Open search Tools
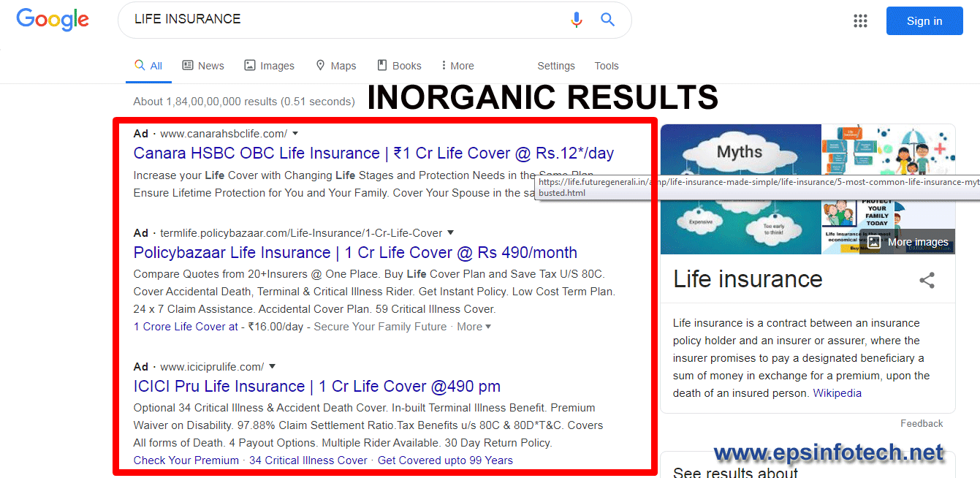Image resolution: width=980 pixels, height=478 pixels. point(607,66)
